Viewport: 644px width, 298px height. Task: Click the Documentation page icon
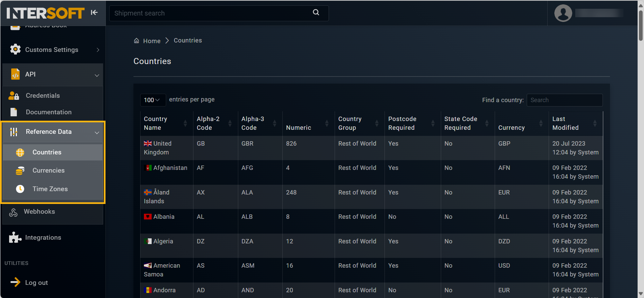pyautogui.click(x=14, y=112)
